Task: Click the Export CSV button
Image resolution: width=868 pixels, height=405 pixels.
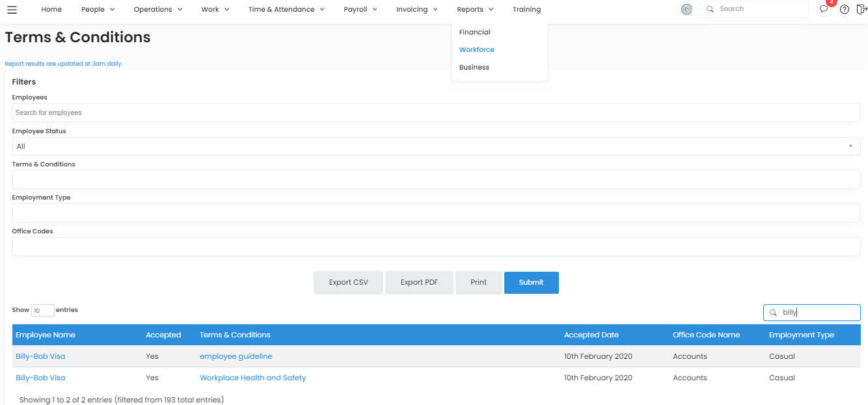Action: [x=348, y=283]
